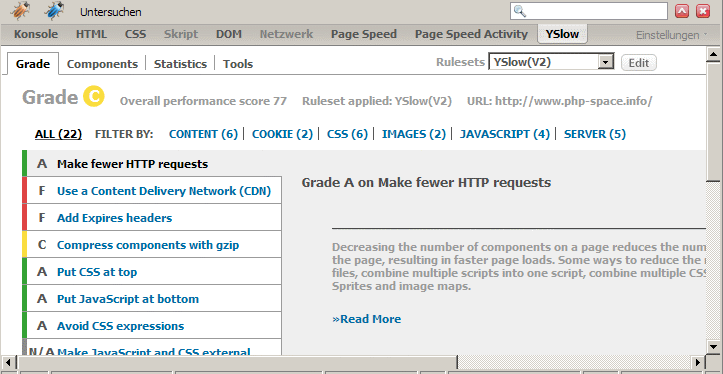Screen dimensions: 723x374
Task: Filter rules by CSS (6)
Action: (x=347, y=134)
